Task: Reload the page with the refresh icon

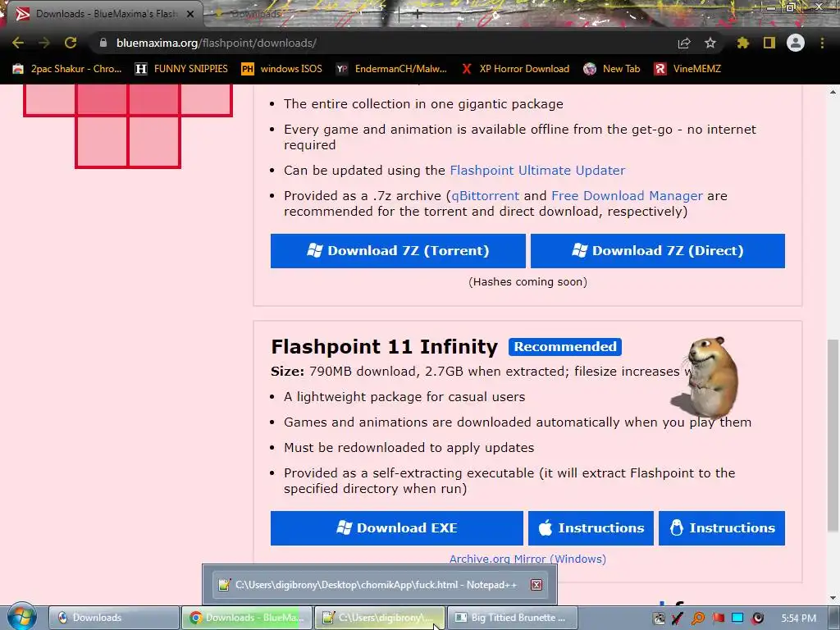Action: pos(71,43)
